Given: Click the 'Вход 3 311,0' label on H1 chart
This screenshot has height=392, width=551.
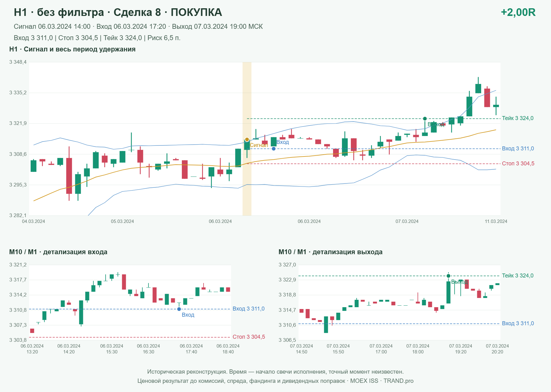Looking at the screenshot, I should [x=518, y=149].
